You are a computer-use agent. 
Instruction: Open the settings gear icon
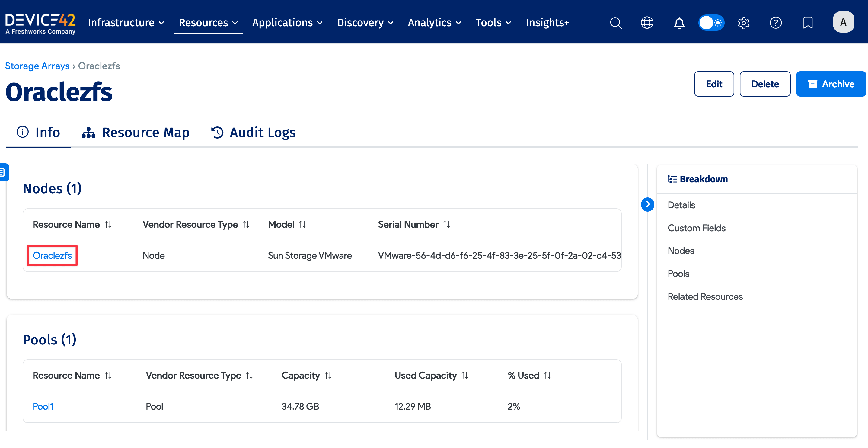pyautogui.click(x=744, y=23)
